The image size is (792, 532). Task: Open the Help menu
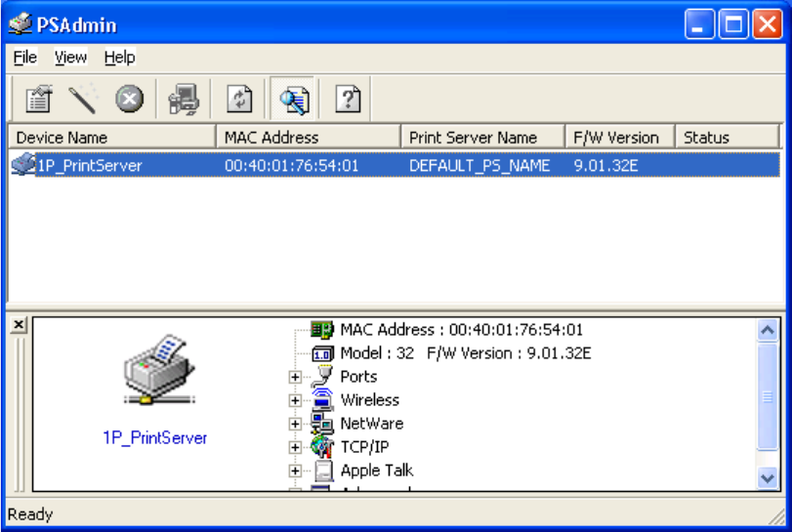click(120, 57)
